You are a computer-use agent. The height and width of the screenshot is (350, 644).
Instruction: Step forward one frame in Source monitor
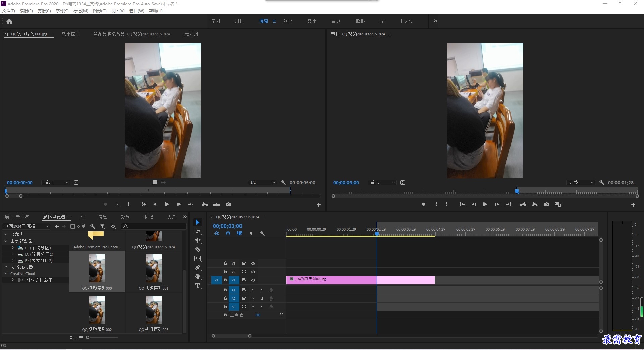pos(179,204)
